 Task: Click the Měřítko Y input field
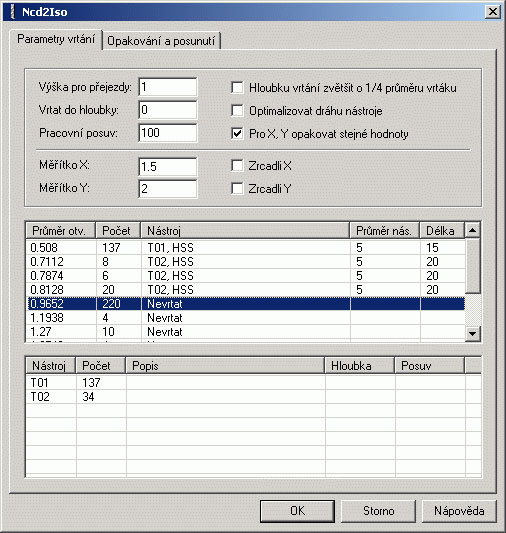pos(168,189)
